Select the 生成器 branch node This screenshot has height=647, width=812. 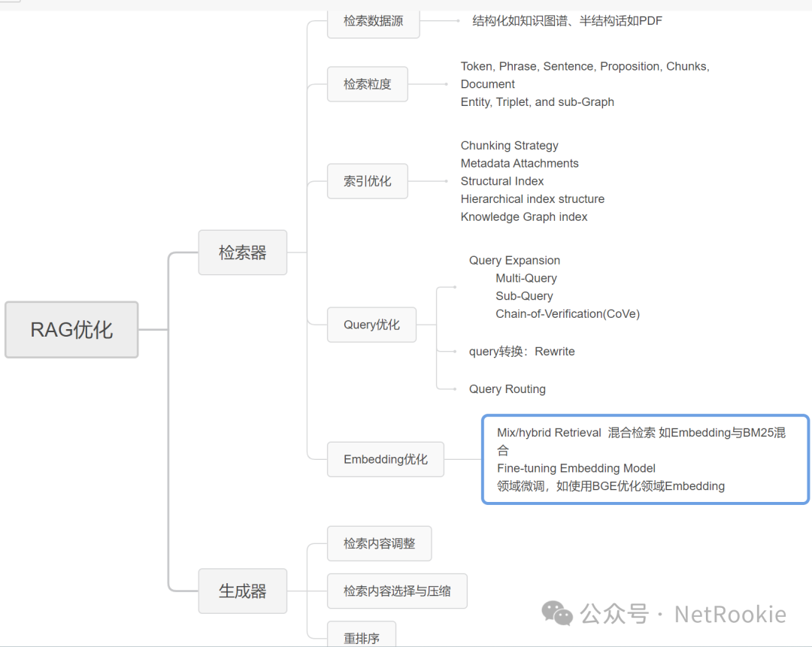pos(242,591)
